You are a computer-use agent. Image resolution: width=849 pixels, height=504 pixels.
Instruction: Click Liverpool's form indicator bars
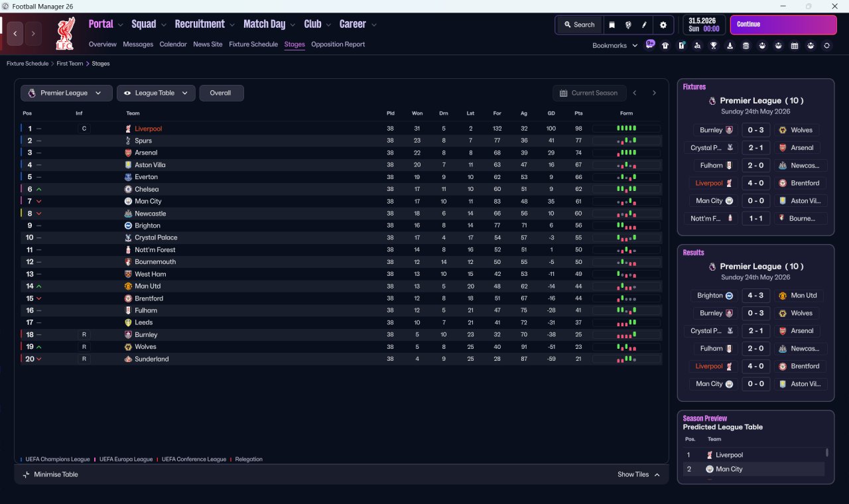(626, 129)
